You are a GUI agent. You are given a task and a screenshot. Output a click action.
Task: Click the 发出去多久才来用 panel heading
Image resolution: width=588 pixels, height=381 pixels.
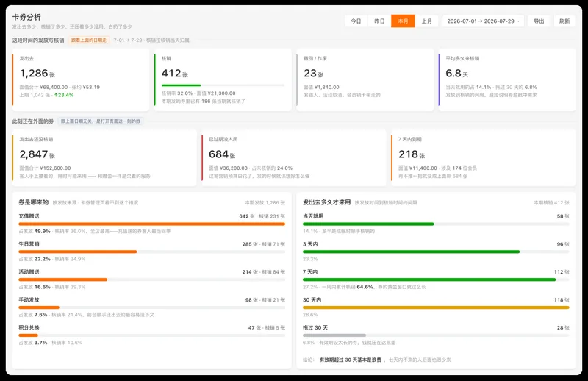click(326, 202)
